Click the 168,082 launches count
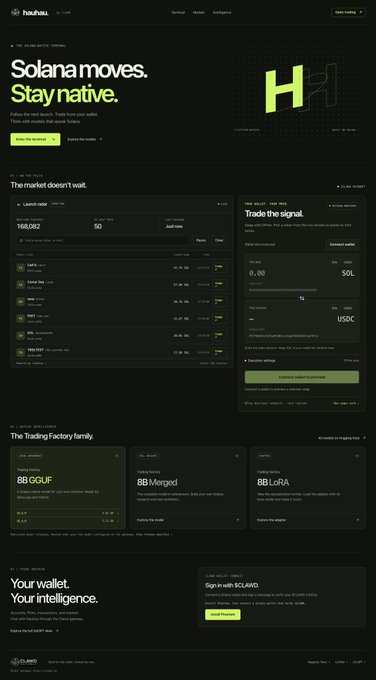376x680 pixels. tap(29, 226)
